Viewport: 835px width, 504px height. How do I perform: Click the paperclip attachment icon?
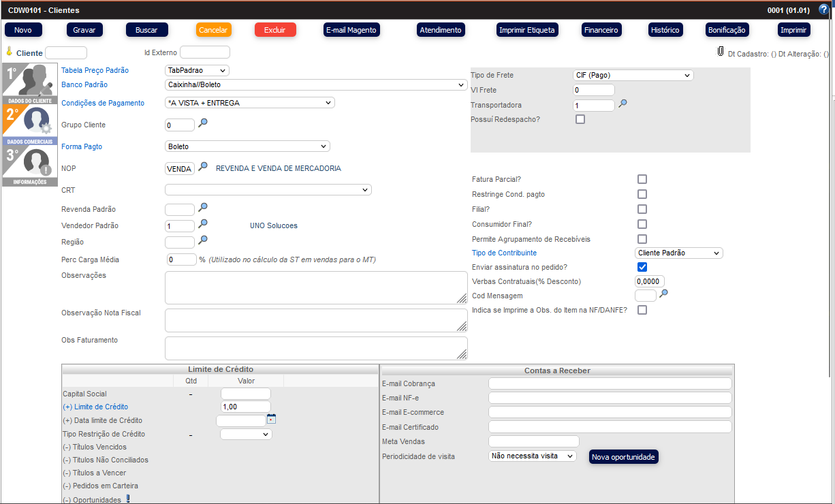(720, 52)
